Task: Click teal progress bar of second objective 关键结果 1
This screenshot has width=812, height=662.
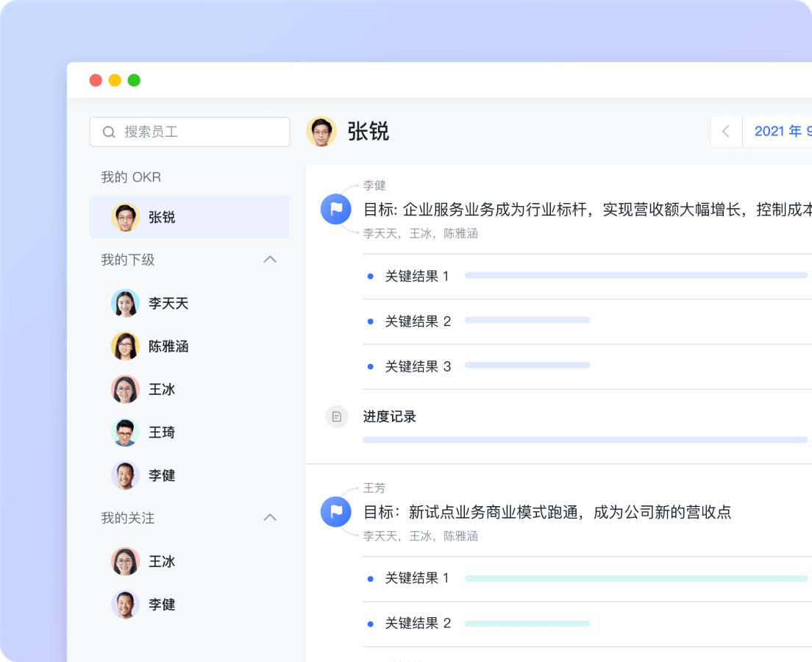Action: click(636, 579)
